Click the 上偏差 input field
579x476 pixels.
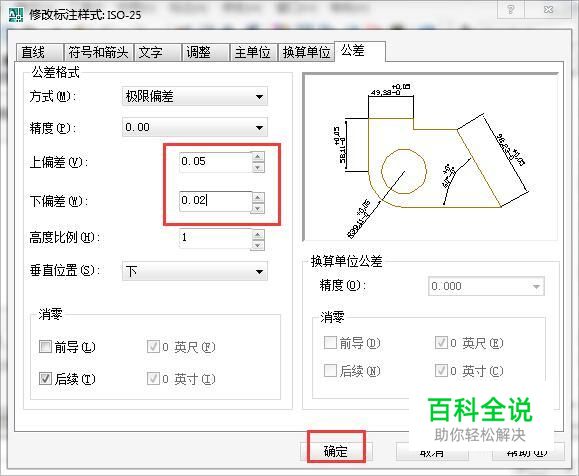tap(215, 162)
